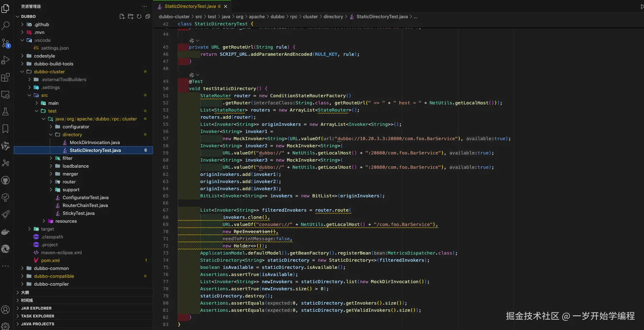Screen dimensions: 644x330
Task: Expand the JAR EXPLORER panel
Action: point(83,308)
